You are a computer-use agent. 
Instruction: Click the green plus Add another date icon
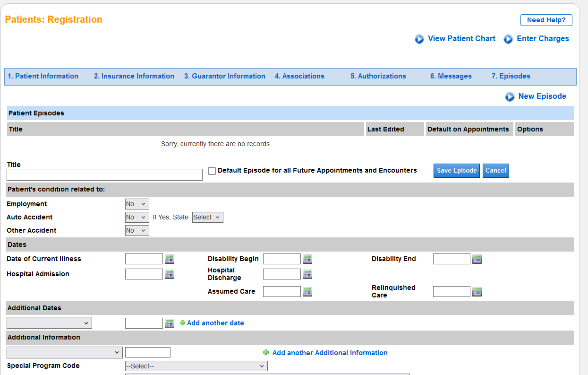[182, 323]
